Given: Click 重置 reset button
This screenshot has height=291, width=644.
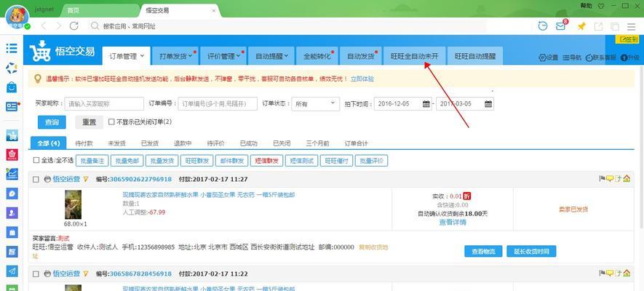Looking at the screenshot, I should tap(89, 122).
